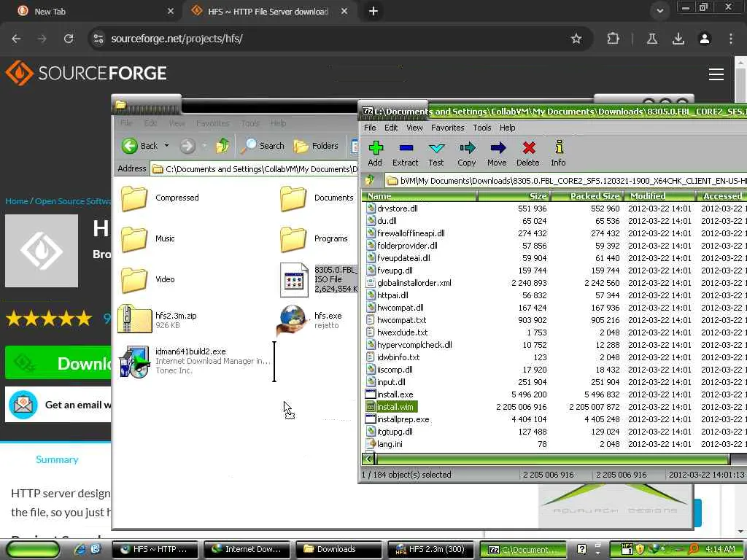Image resolution: width=747 pixels, height=560 pixels.
Task: Run the Test archive tool in 7-Zip
Action: click(x=436, y=153)
